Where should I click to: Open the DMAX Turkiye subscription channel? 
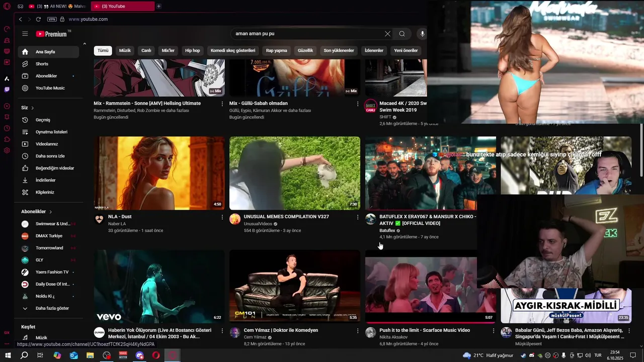(x=48, y=236)
